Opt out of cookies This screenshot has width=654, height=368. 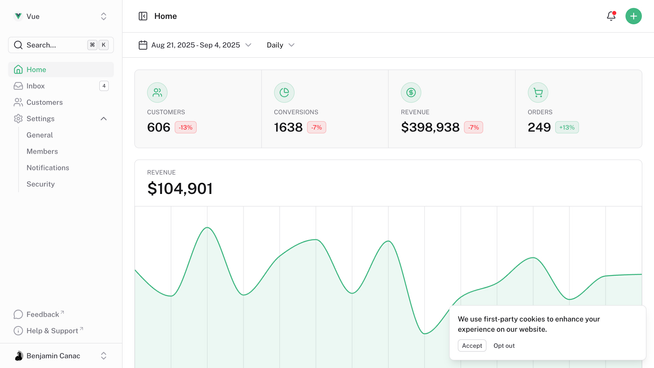504,345
